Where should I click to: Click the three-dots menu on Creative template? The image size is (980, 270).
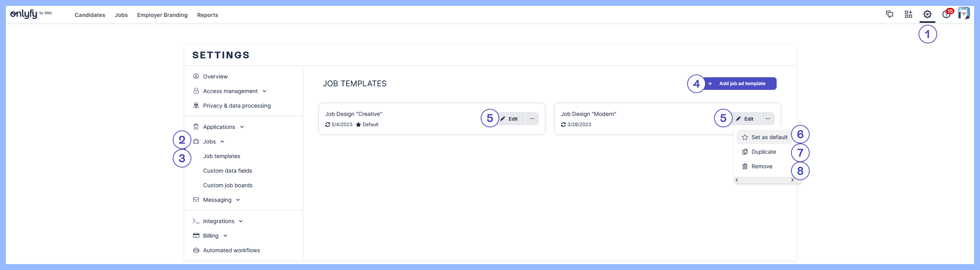pos(532,119)
